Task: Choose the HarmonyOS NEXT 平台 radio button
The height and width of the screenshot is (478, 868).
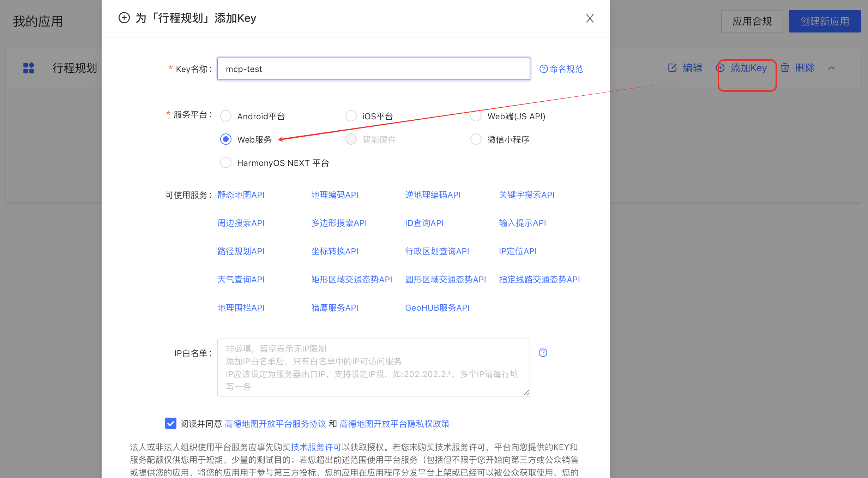Action: [x=226, y=163]
